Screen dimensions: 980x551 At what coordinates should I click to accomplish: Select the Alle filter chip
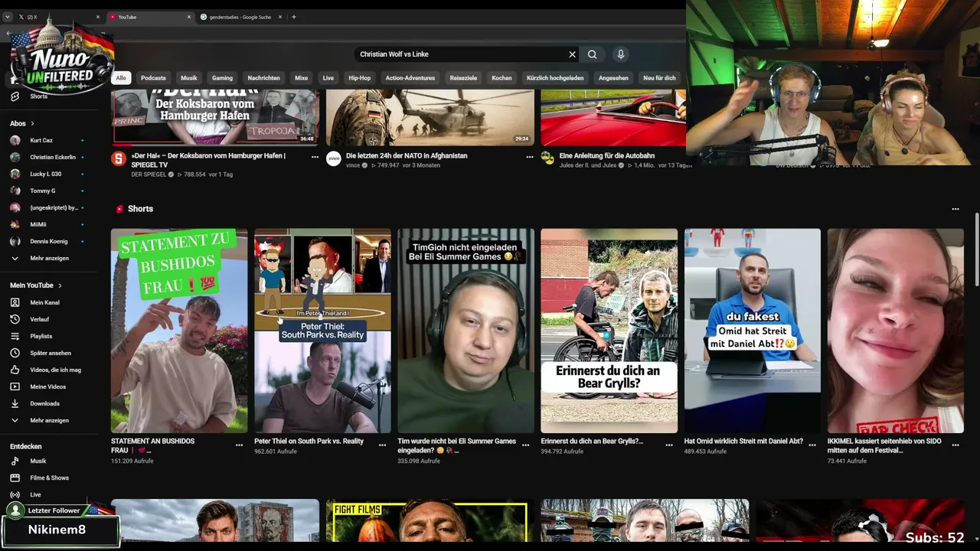pyautogui.click(x=121, y=78)
